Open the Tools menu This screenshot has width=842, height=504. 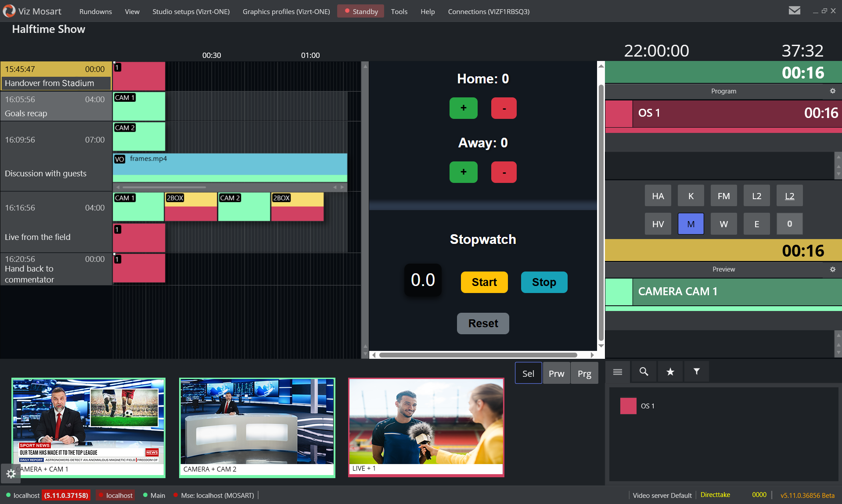pyautogui.click(x=399, y=11)
